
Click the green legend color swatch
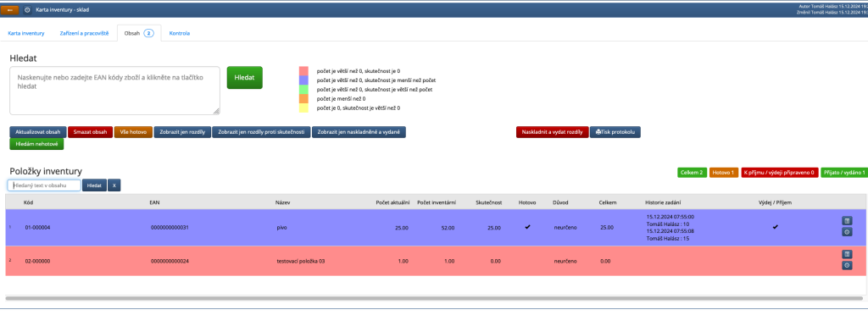tap(303, 89)
